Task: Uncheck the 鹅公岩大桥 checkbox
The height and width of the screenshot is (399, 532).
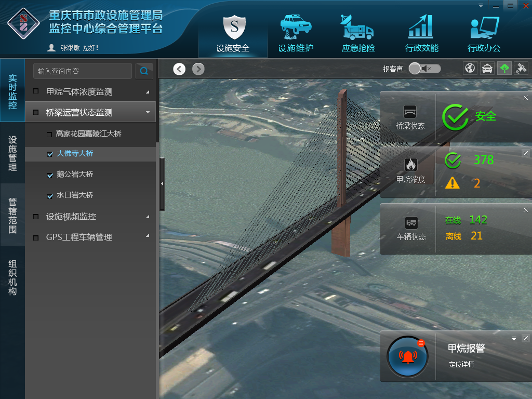Action: [50, 176]
